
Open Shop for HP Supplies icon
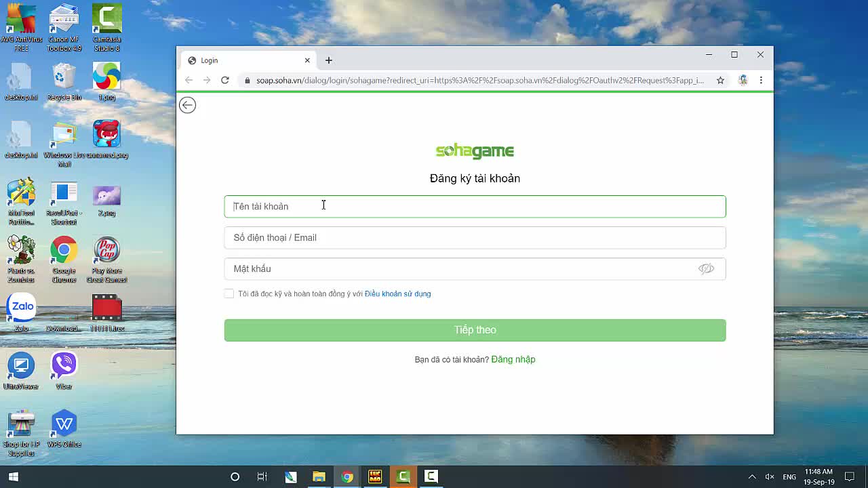pos(21,434)
